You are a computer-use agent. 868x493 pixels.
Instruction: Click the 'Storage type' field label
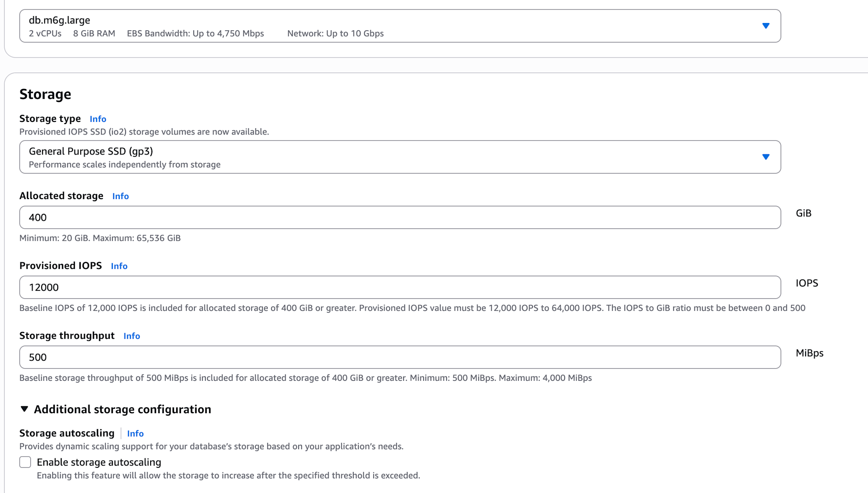pyautogui.click(x=50, y=119)
